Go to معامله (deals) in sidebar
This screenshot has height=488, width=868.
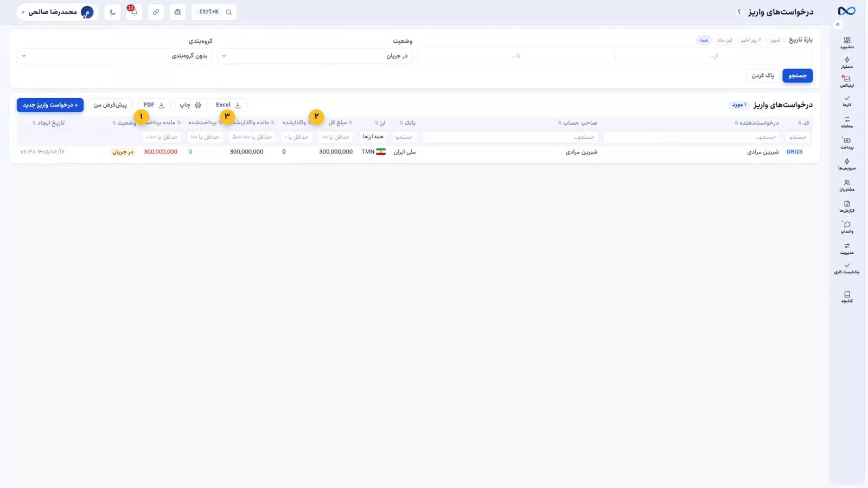tap(847, 122)
